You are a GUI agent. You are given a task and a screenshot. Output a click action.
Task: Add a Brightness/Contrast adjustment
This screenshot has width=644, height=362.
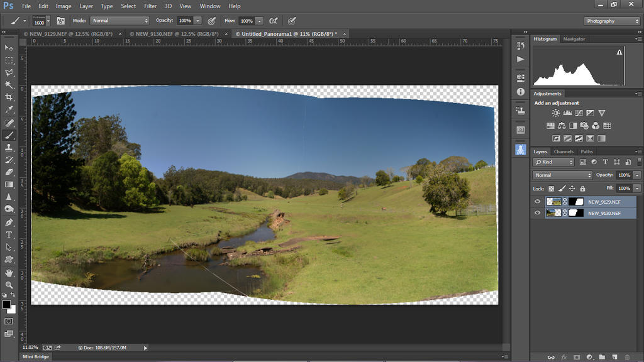click(556, 113)
